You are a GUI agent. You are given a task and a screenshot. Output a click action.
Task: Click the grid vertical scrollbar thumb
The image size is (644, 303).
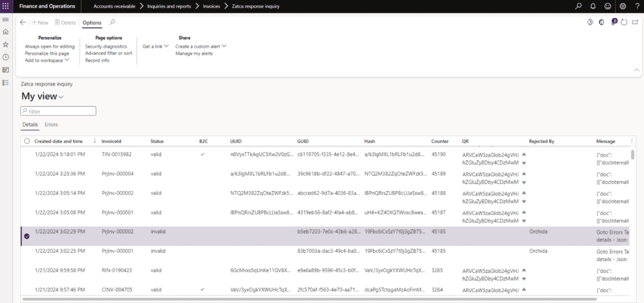[633, 155]
